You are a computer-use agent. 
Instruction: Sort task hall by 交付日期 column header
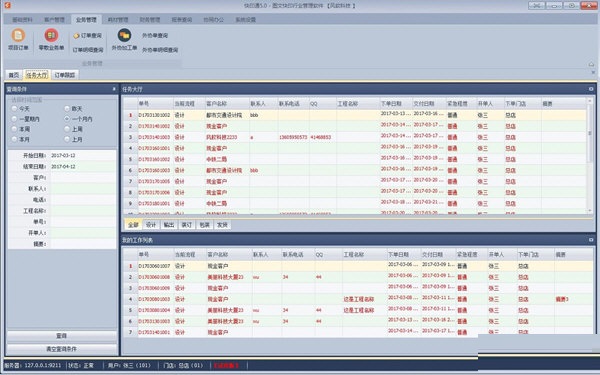point(428,103)
